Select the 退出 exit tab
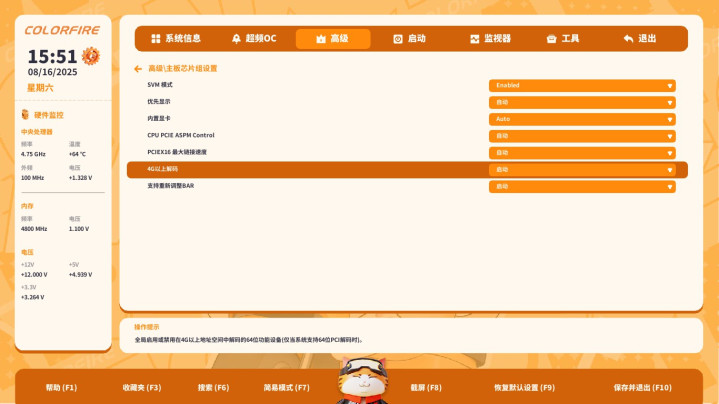The width and height of the screenshot is (719, 404). 640,39
